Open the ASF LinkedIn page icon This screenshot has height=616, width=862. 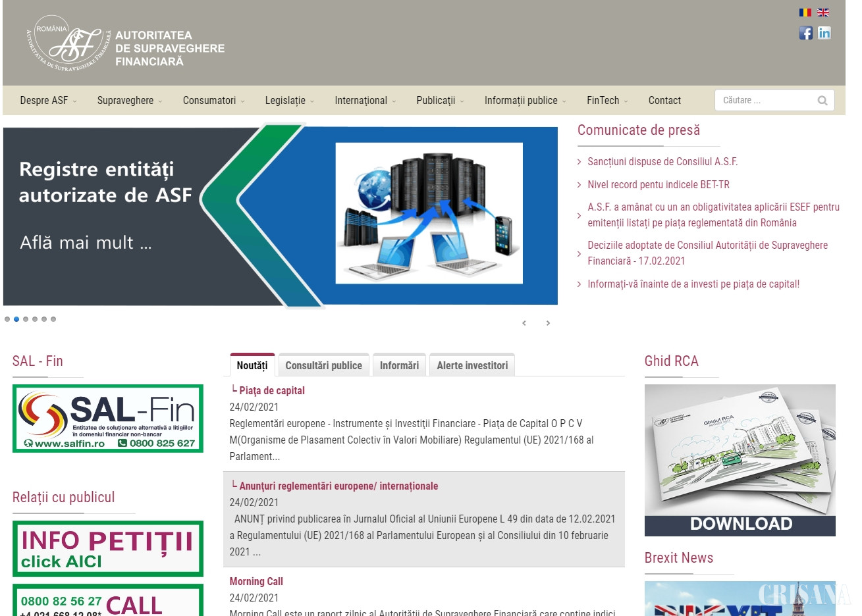pos(824,33)
